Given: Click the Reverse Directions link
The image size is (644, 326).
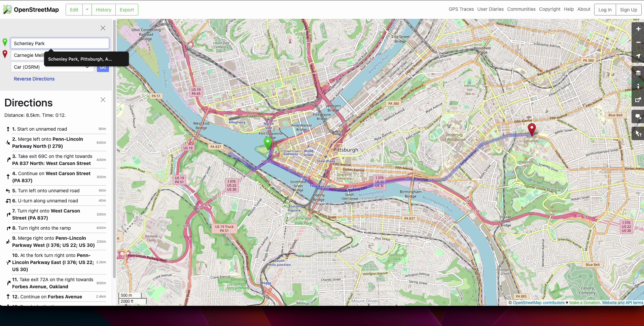Looking at the screenshot, I should click(34, 79).
